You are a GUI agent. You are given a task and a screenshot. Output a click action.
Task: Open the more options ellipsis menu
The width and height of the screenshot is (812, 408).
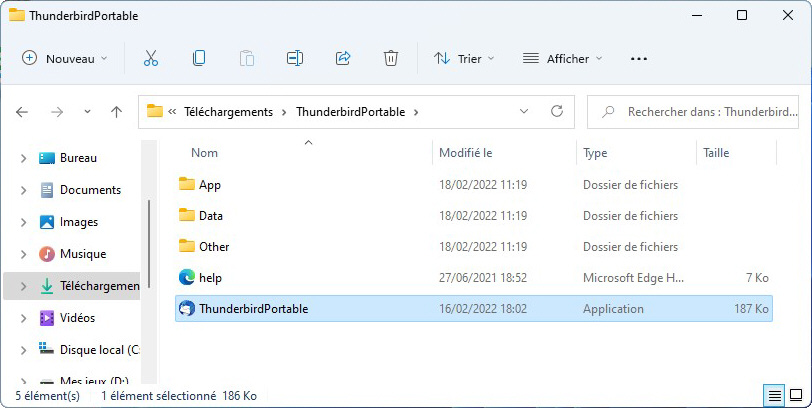pos(639,58)
